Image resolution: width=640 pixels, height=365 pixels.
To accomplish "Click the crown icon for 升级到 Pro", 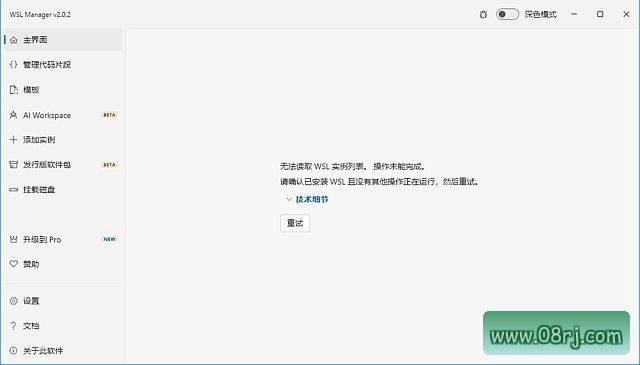I will [13, 239].
